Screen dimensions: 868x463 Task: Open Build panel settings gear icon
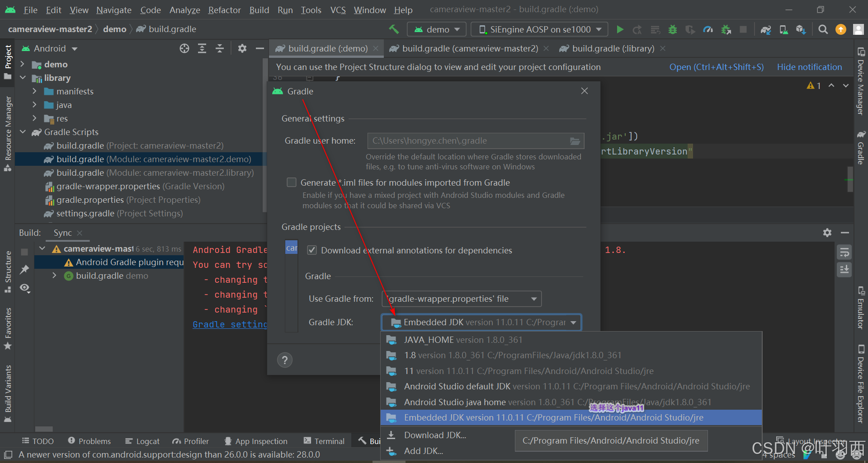click(x=827, y=233)
